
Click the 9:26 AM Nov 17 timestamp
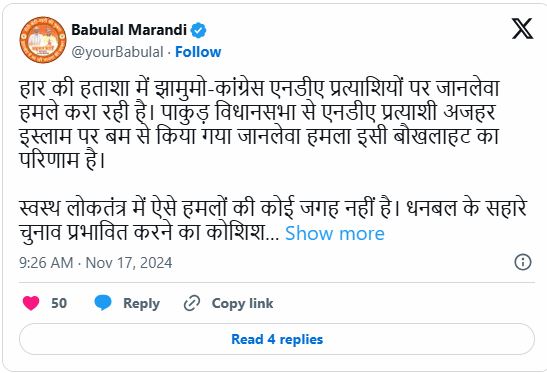(x=96, y=263)
